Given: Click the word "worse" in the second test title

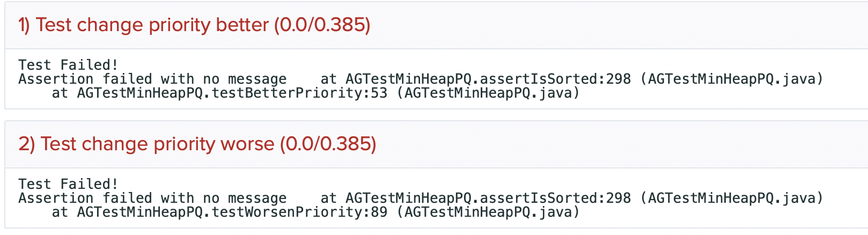Looking at the screenshot, I should [x=247, y=144].
